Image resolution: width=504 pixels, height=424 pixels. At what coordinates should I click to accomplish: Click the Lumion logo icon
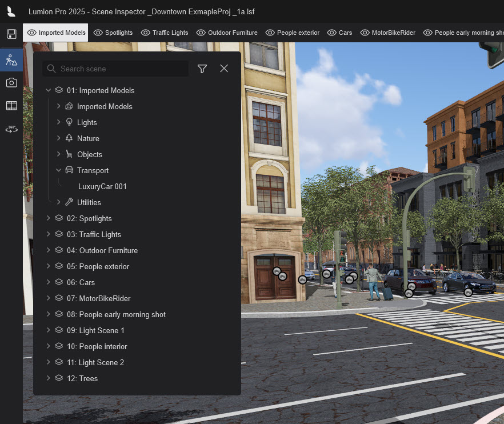coord(11,11)
